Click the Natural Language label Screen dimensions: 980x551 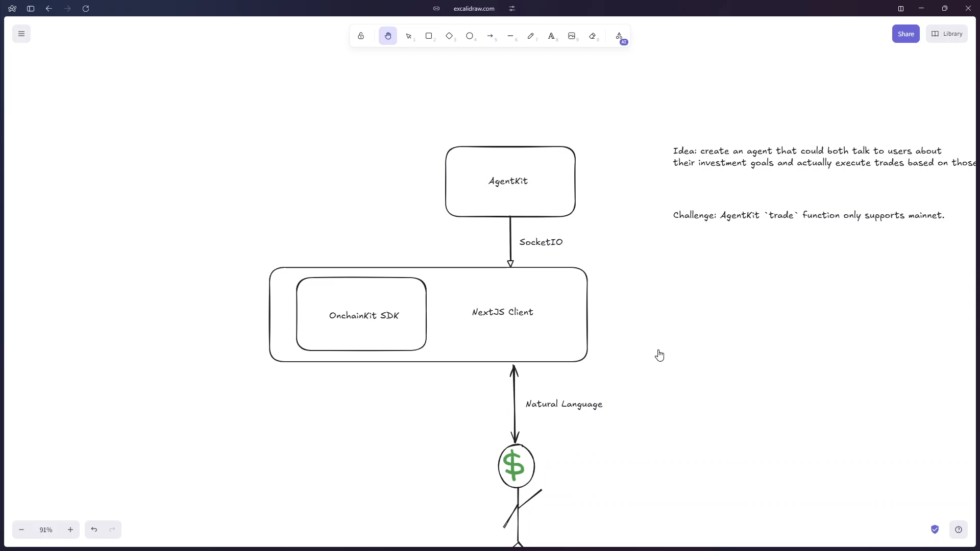click(564, 404)
